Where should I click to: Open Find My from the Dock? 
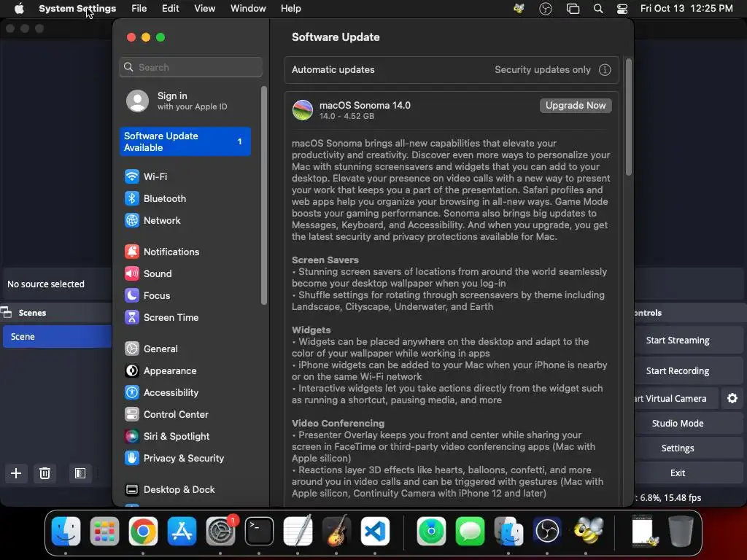click(x=431, y=532)
